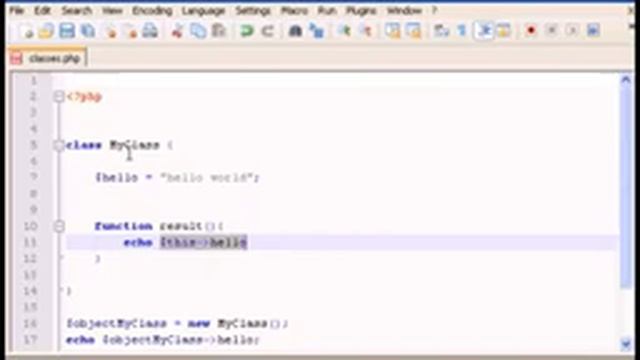Save the file using the floppy disk icon
Viewport: 640px width, 360px height.
67,31
